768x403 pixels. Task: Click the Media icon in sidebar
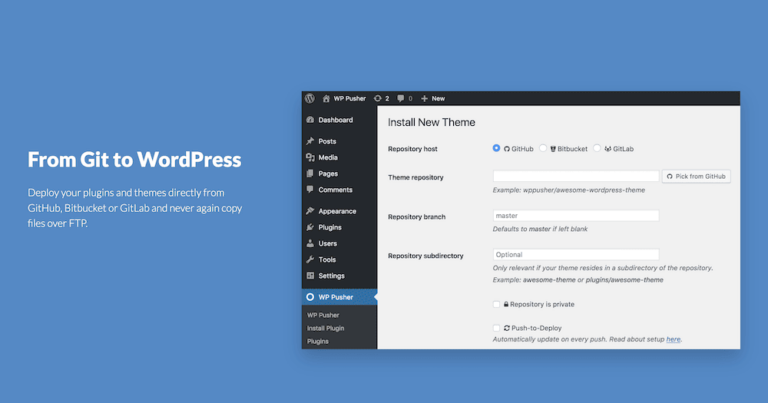click(x=310, y=158)
